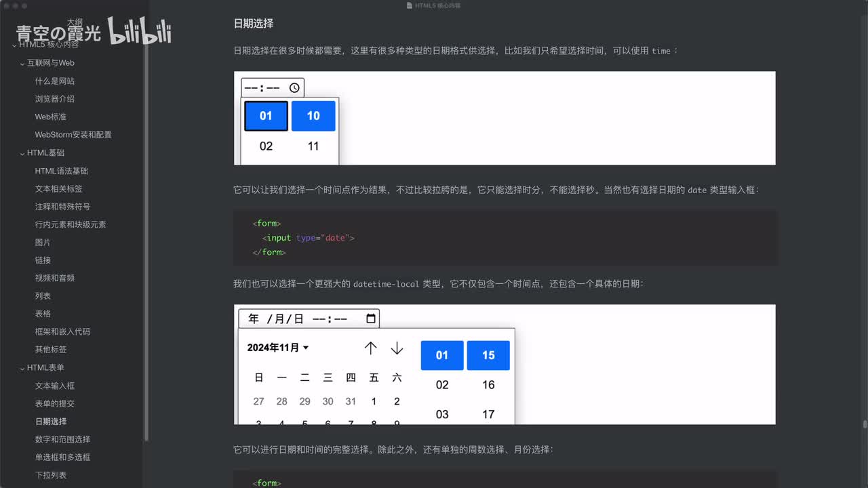Pick day 30 in the calendar
The image size is (868, 488).
328,401
